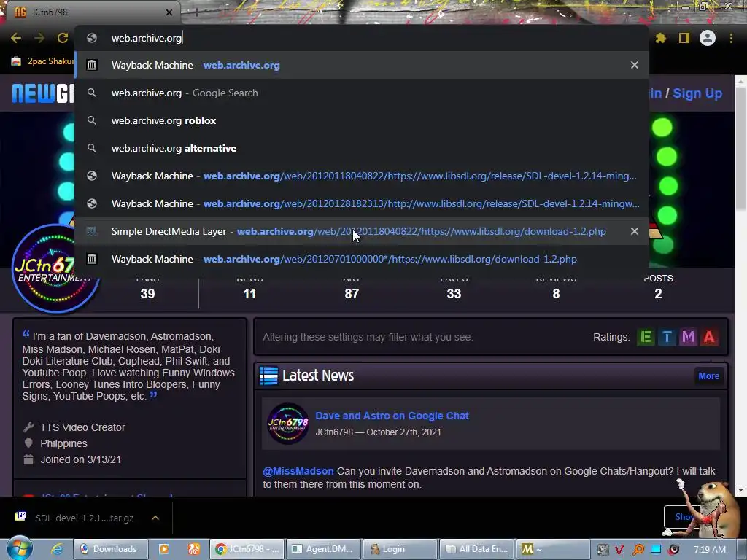Open the Windows Start button
747x560 pixels.
(x=20, y=548)
